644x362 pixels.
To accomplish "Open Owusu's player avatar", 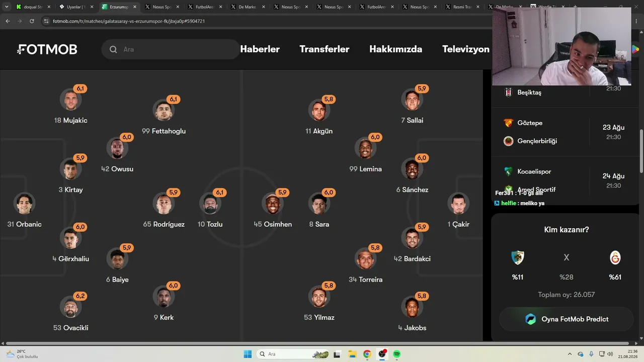I will tap(117, 148).
